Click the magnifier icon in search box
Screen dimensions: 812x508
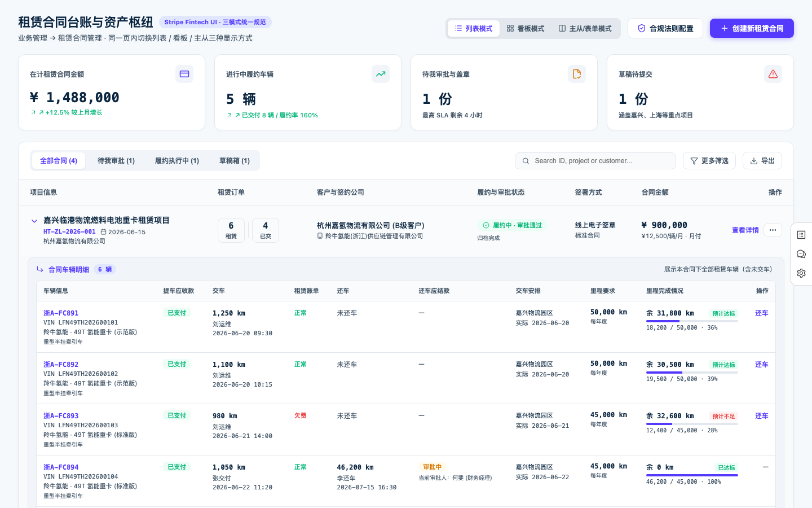pyautogui.click(x=526, y=161)
